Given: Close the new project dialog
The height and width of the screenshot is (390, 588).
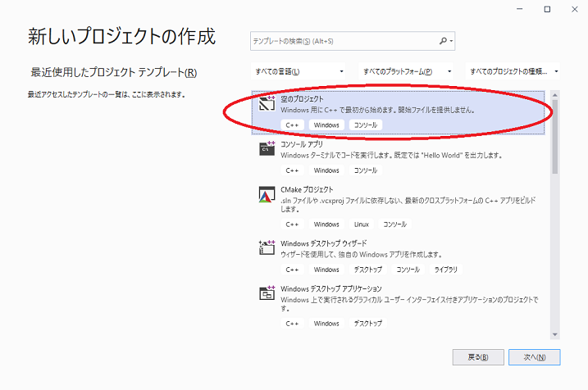Looking at the screenshot, I should point(575,9).
